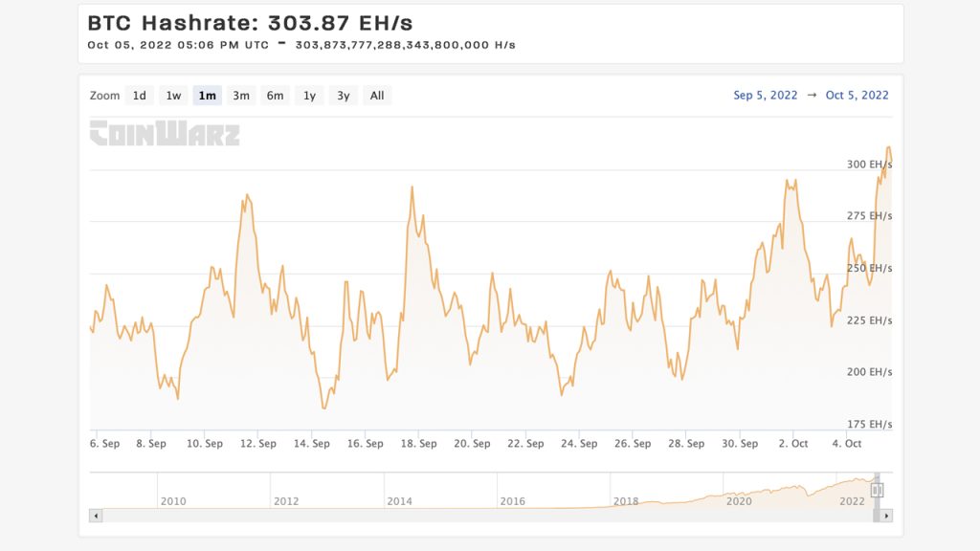
Task: Click the 2. Oct axis label
Action: (793, 444)
